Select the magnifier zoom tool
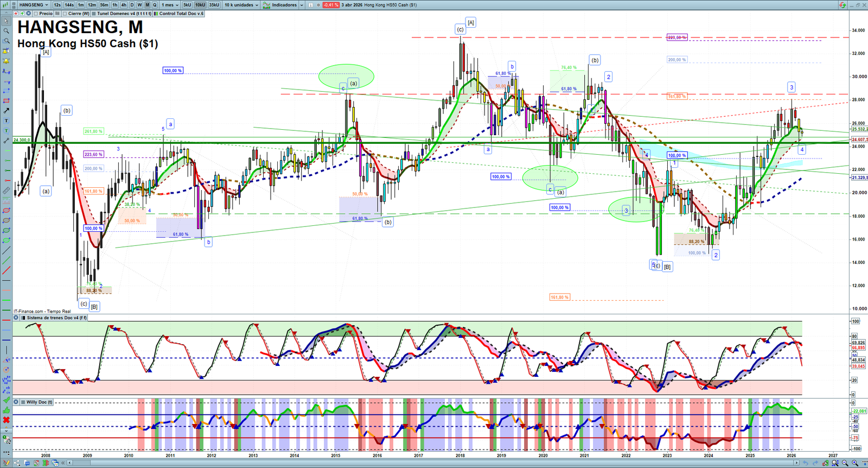The height and width of the screenshot is (468, 868). point(6,31)
